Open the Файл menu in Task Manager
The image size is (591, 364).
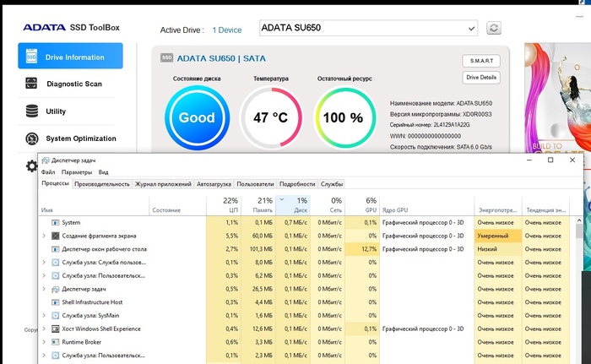[48, 171]
